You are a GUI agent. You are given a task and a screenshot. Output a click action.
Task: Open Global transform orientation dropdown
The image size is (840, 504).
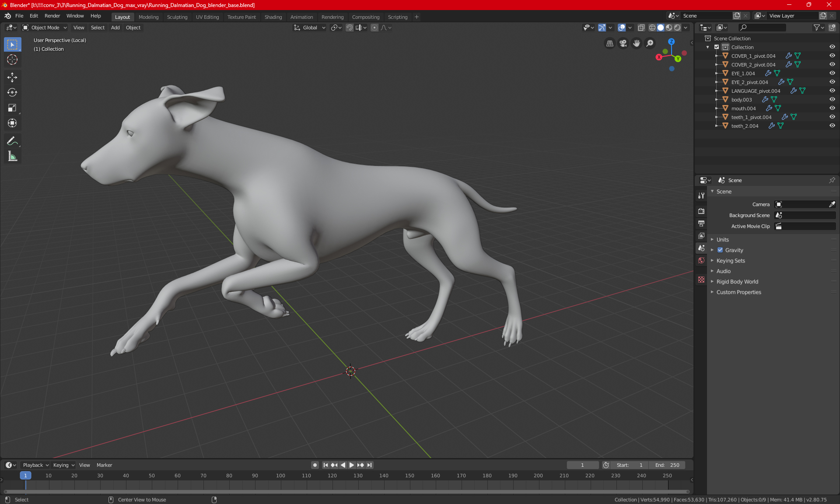click(x=310, y=28)
